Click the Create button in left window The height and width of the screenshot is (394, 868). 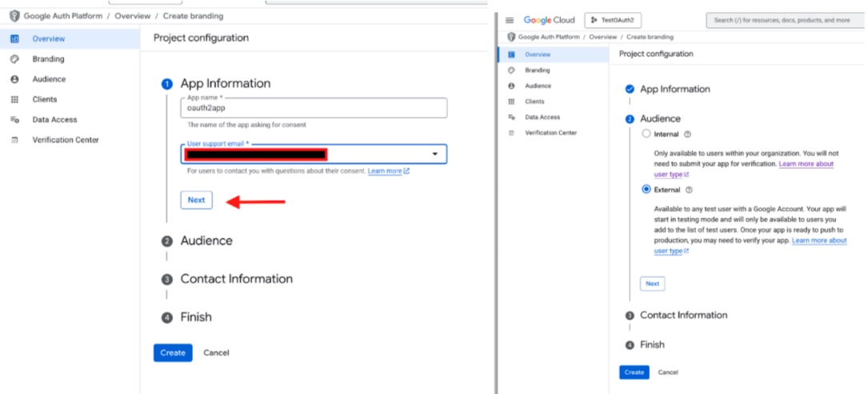tap(173, 353)
